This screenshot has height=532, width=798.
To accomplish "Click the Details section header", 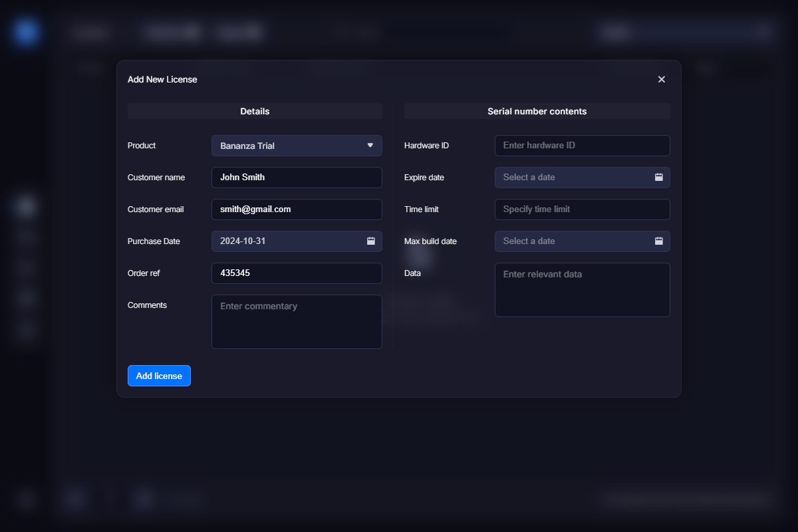I will 255,111.
